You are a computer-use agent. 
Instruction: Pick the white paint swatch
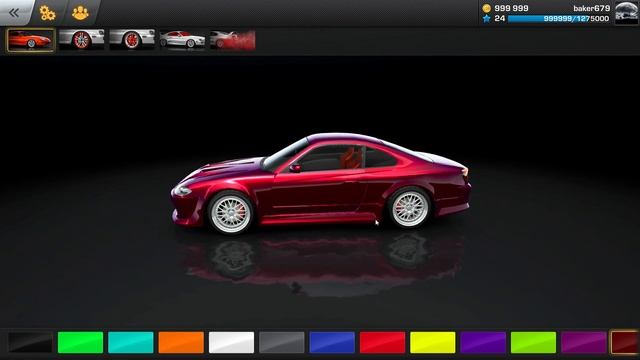tap(231, 342)
